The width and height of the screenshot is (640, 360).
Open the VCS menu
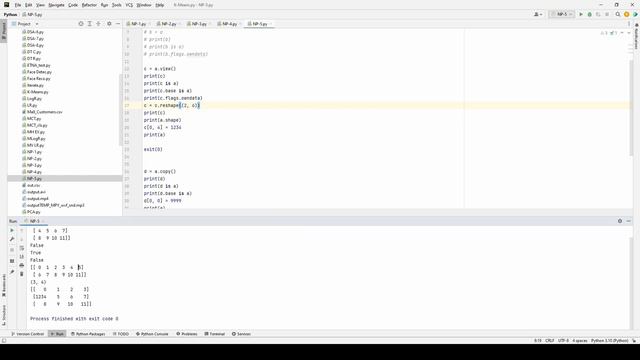click(129, 5)
